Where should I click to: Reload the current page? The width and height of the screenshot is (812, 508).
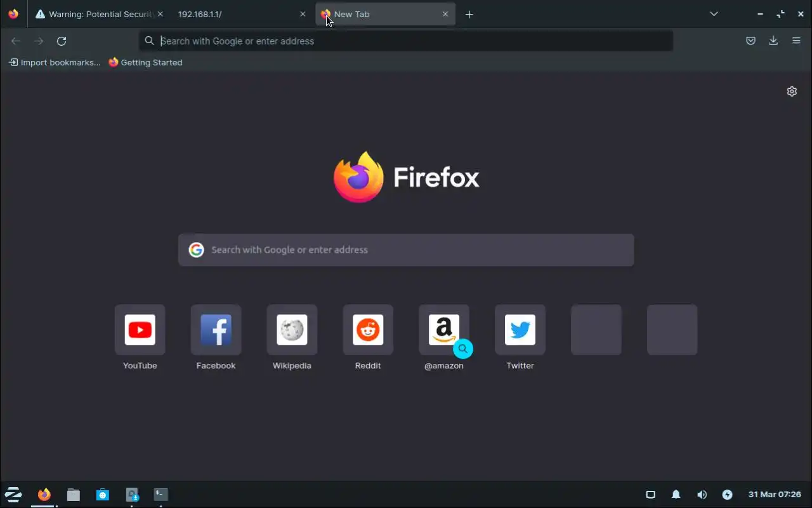(x=62, y=41)
